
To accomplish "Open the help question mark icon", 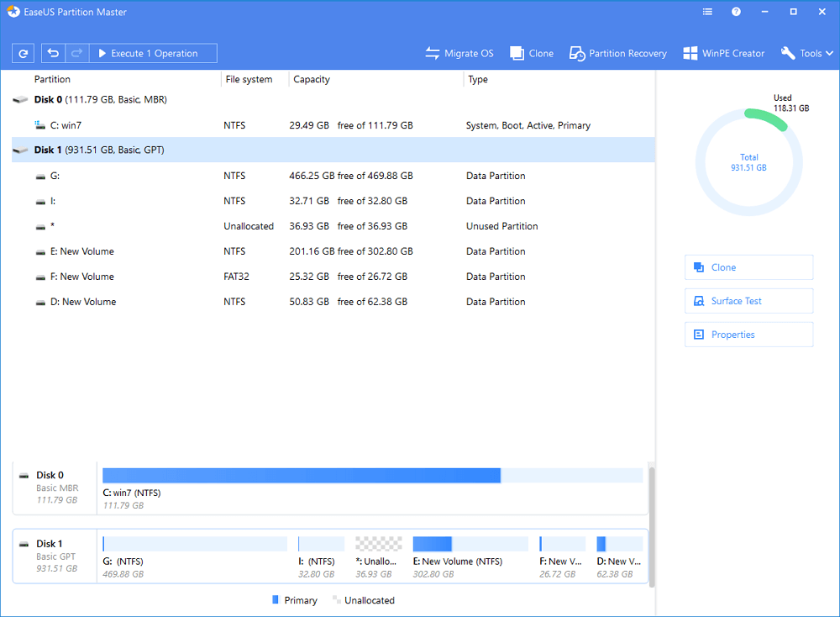I will click(736, 12).
